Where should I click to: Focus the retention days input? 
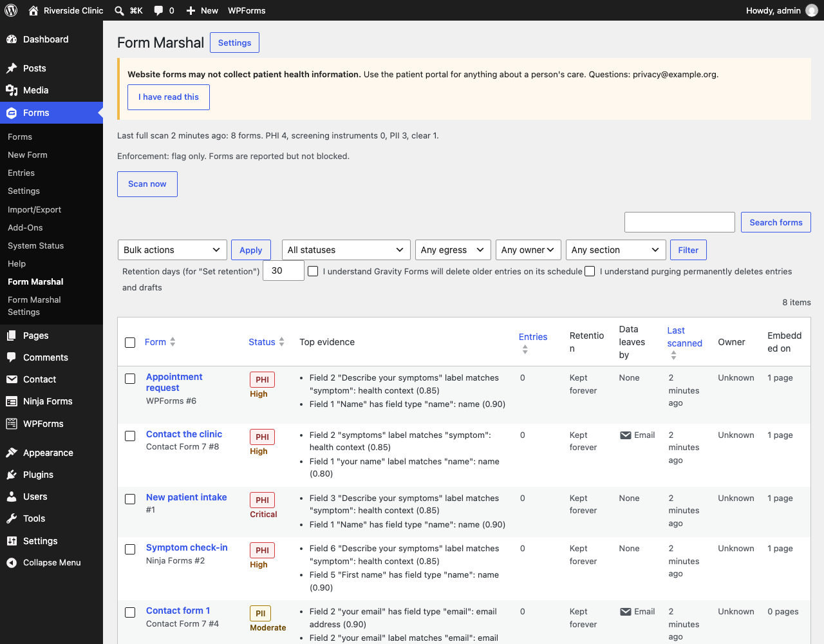(x=283, y=270)
